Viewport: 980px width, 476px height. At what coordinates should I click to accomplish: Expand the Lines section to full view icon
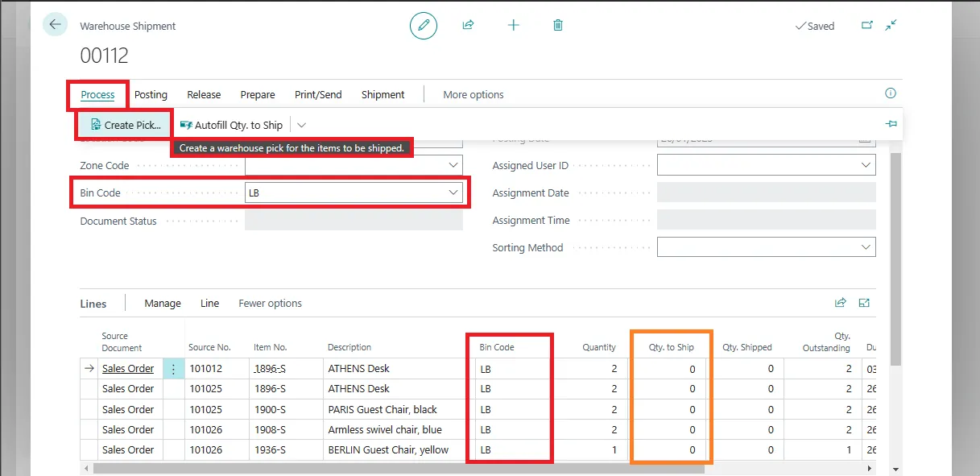[865, 303]
